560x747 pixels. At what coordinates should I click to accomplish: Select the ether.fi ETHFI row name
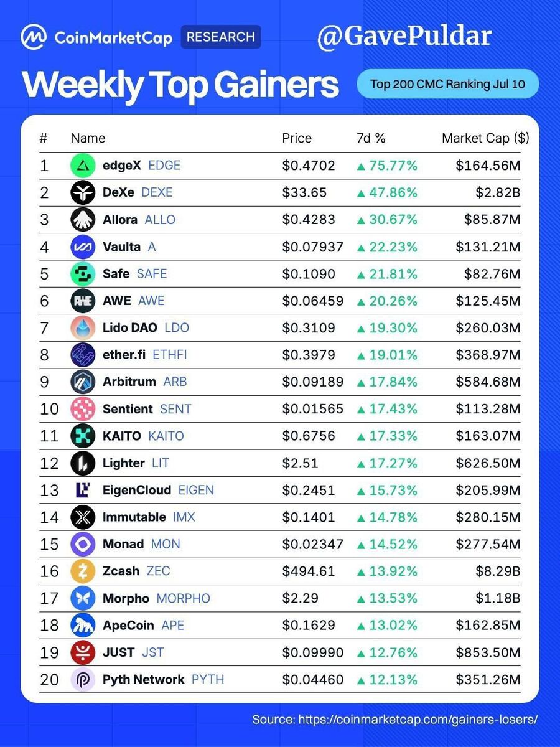(144, 355)
